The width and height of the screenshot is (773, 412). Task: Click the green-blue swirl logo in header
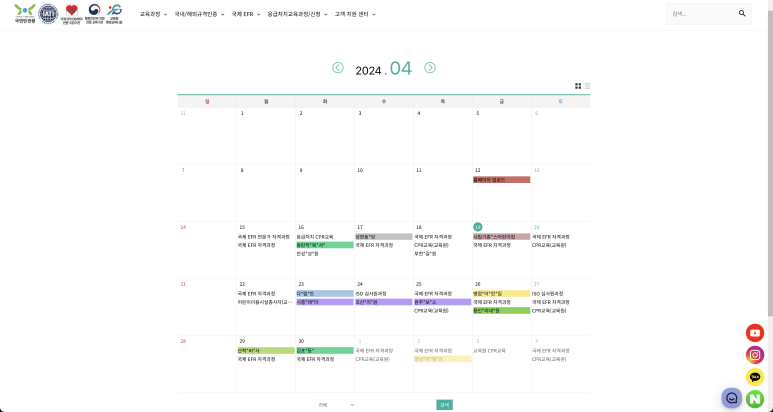[x=114, y=14]
